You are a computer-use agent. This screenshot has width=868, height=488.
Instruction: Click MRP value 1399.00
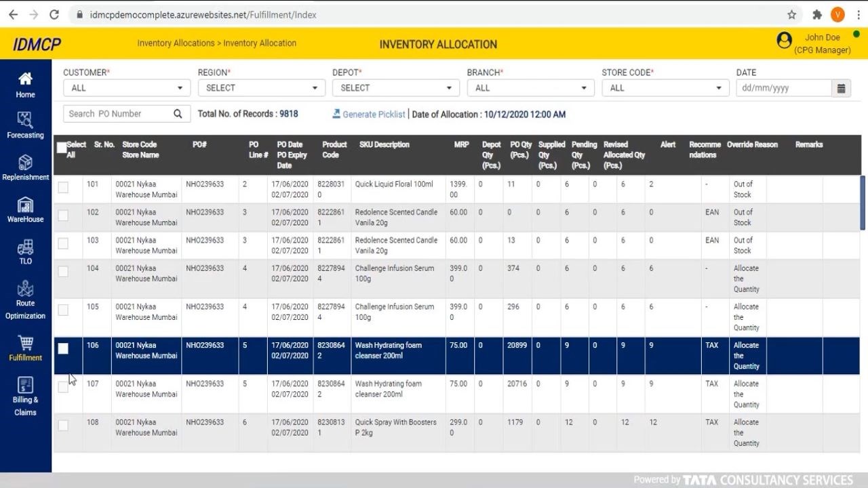[x=459, y=189]
